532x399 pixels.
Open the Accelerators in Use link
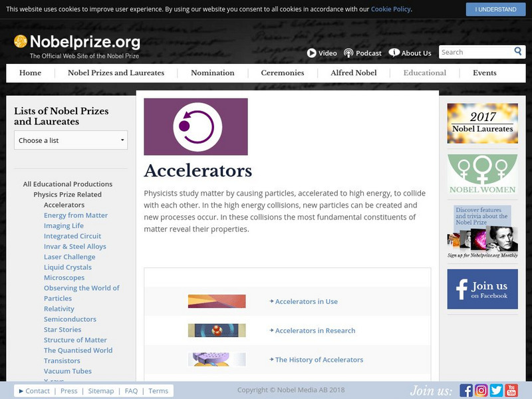307,301
